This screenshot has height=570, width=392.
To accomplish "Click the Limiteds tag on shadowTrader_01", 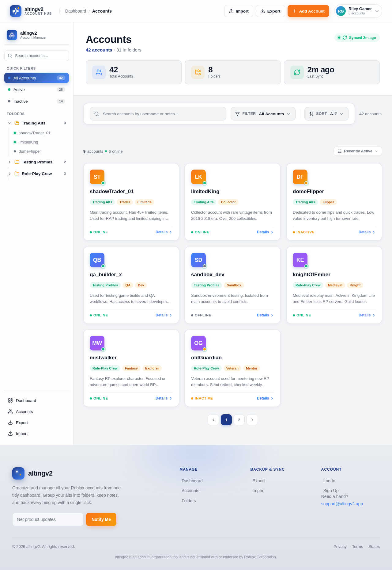I will tap(144, 202).
